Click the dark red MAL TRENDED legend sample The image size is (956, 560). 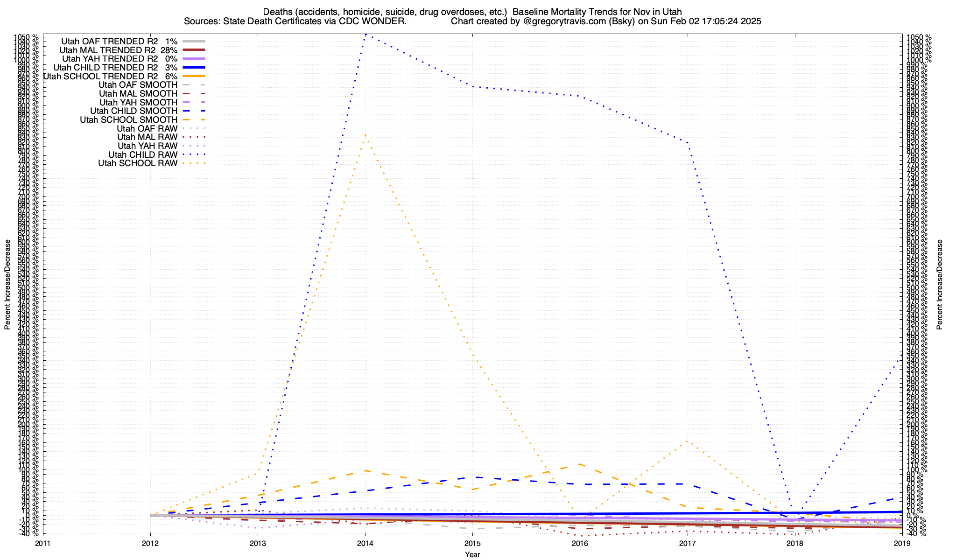[x=194, y=50]
